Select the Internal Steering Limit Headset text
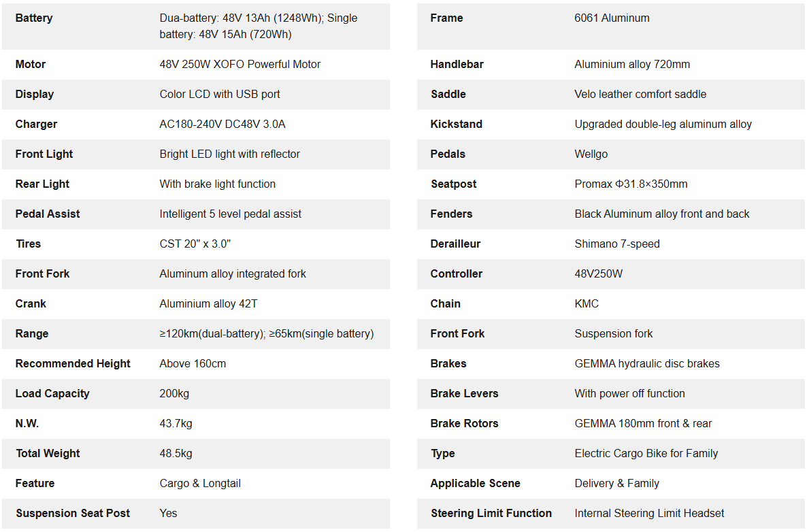807x532 pixels. click(x=649, y=514)
